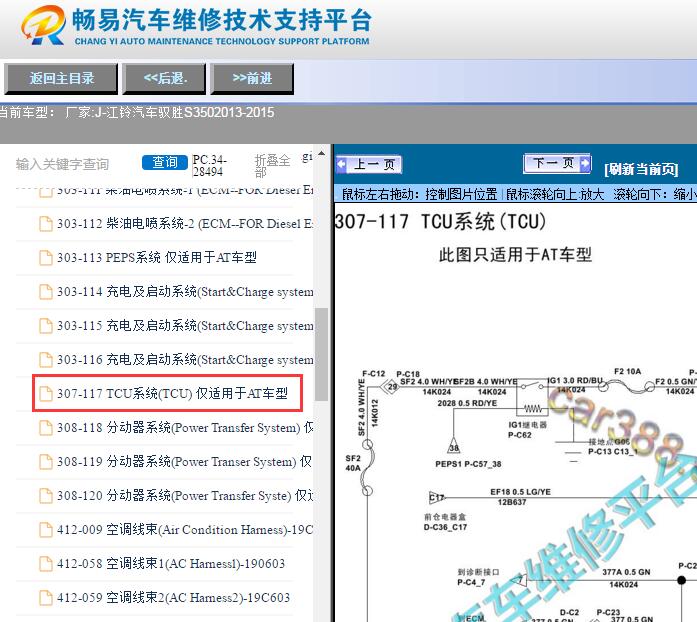Click the document icon beside 303-113
The width and height of the screenshot is (697, 622).
tap(46, 257)
